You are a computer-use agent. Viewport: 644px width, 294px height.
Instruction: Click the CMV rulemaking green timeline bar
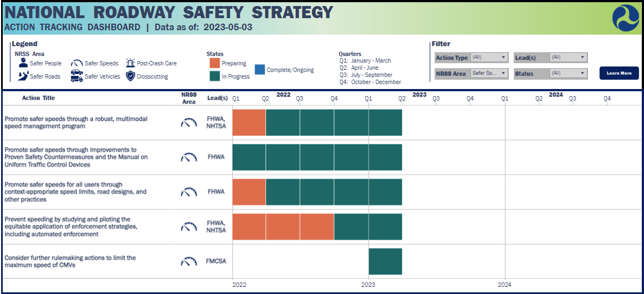pos(385,262)
